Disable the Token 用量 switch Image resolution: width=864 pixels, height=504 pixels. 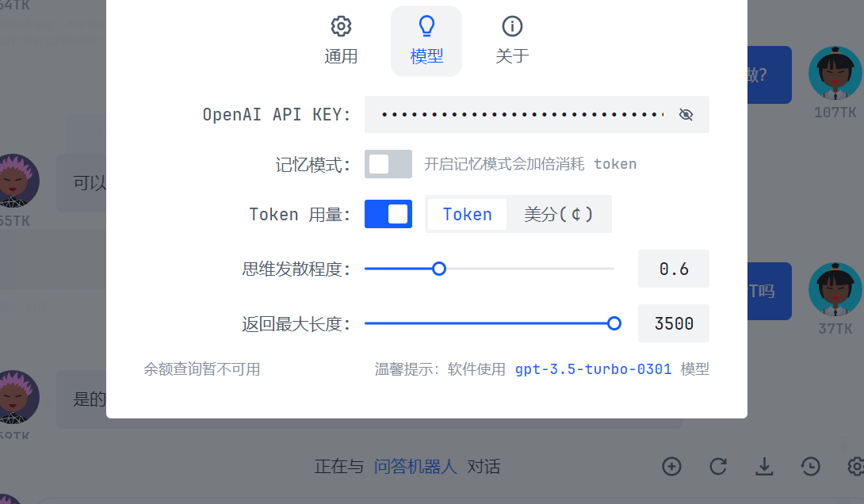388,214
